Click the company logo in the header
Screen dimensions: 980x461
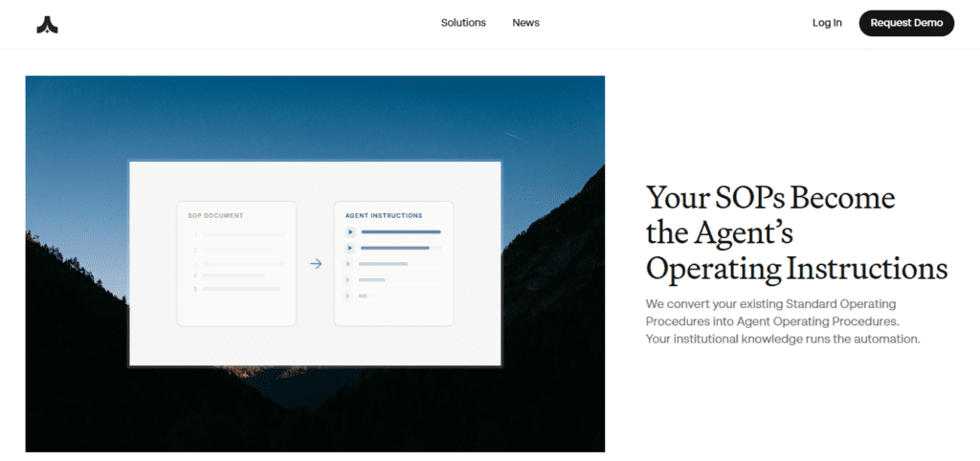48,24
